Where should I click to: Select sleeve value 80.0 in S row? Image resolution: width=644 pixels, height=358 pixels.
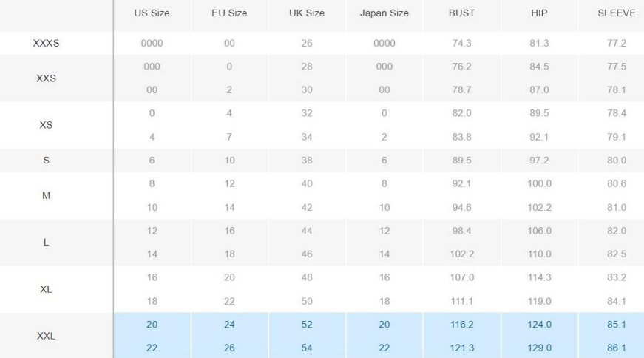tap(617, 161)
